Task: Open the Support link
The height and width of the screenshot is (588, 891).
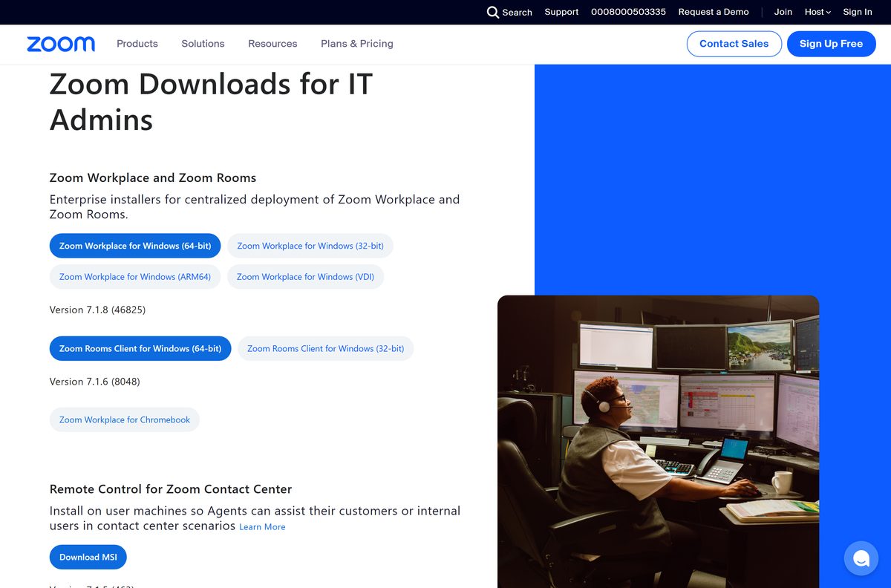Action: (561, 12)
